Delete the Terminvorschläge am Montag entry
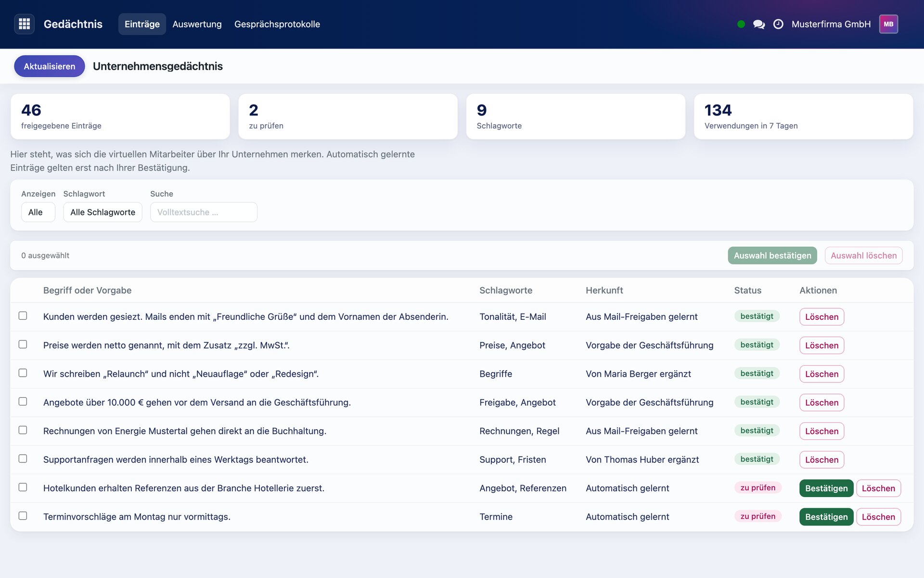This screenshot has height=578, width=924. 878,516
